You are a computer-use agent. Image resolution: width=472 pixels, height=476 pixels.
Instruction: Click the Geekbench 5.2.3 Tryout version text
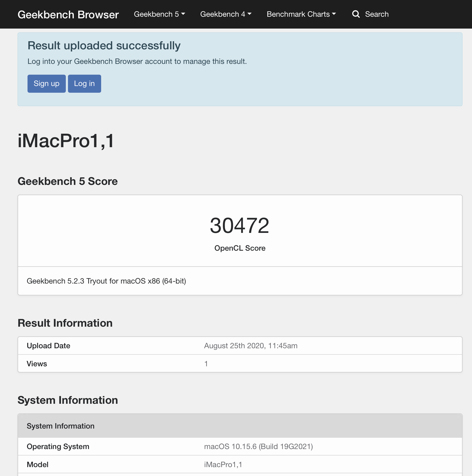(106, 281)
